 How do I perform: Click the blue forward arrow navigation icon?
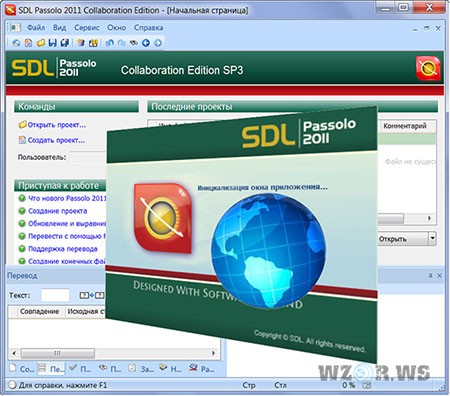[x=158, y=43]
